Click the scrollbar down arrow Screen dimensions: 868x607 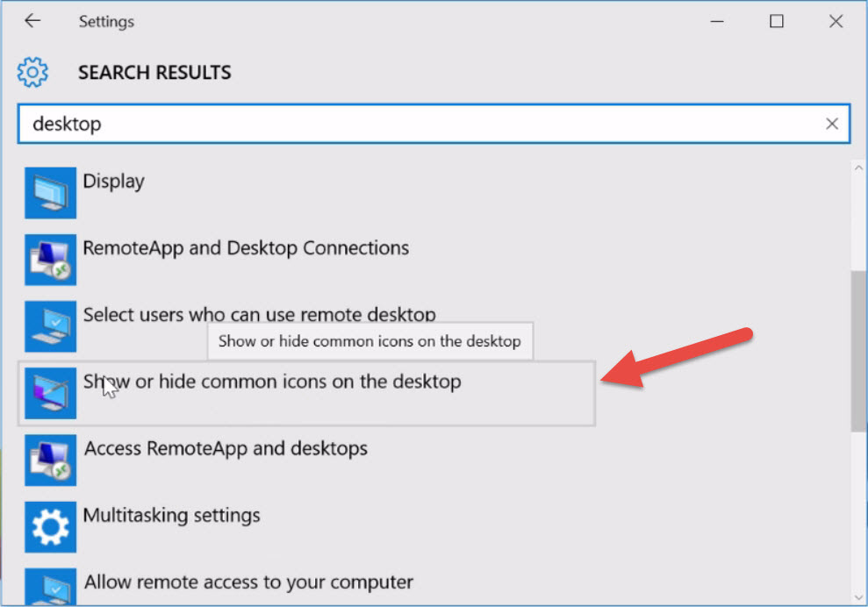(858, 597)
